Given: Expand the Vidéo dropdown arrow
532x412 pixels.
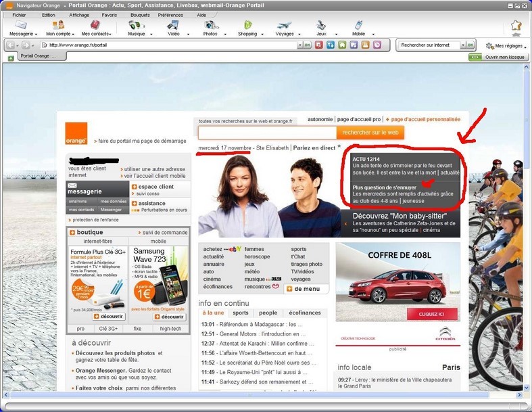Looking at the screenshot, I should 188,35.
